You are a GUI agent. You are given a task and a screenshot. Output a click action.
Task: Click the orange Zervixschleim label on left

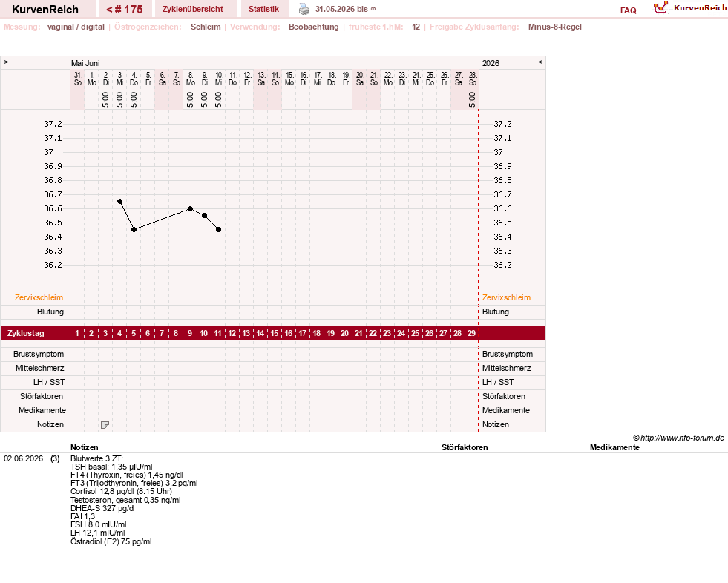pos(39,298)
